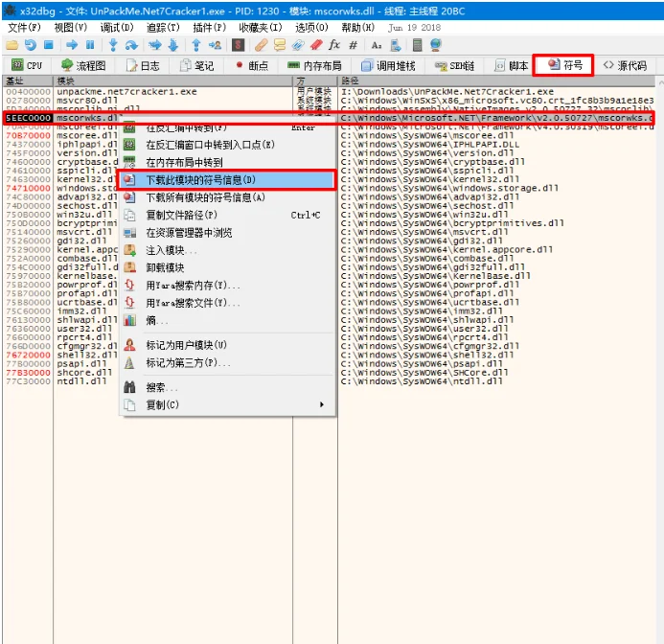Open the 帮助(H) menu
This screenshot has width=664, height=644.
pyautogui.click(x=357, y=28)
